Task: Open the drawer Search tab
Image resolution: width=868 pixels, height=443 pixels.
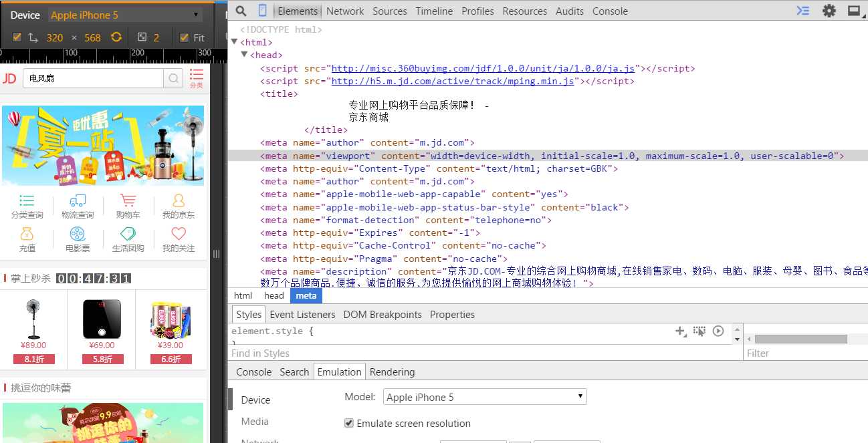Action: coord(294,372)
